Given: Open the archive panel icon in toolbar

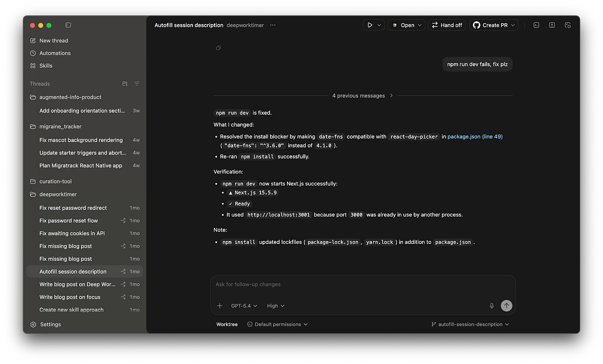Looking at the screenshot, I should 552,25.
